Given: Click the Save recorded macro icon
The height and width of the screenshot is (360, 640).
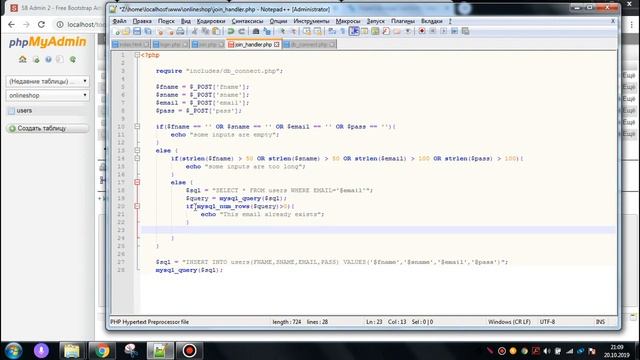Looking at the screenshot, I should click(x=465, y=31).
